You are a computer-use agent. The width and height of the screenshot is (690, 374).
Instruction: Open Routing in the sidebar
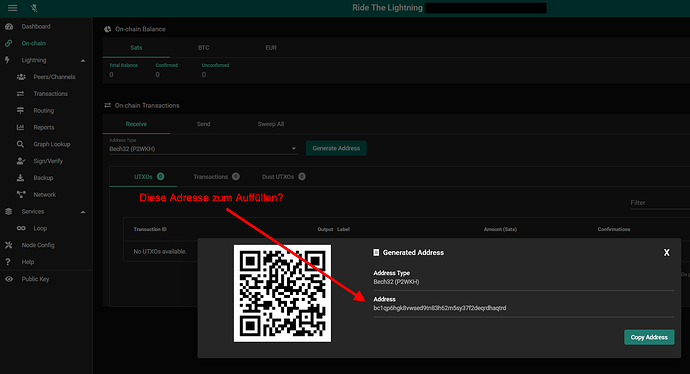coord(44,110)
